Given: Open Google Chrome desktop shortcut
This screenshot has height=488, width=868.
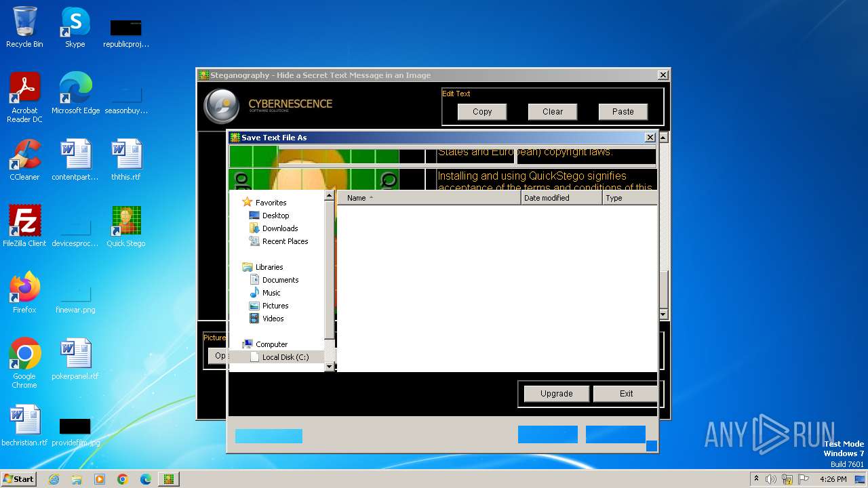Looking at the screenshot, I should coord(24,363).
